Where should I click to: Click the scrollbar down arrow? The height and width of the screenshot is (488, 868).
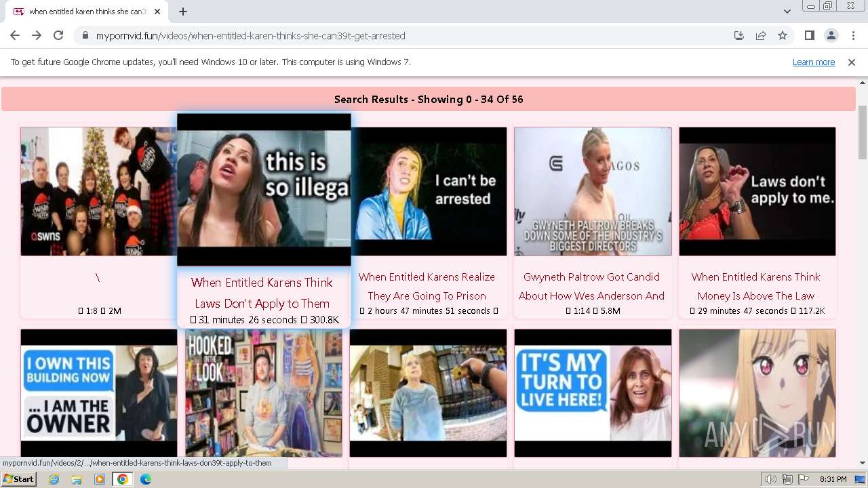point(863,463)
